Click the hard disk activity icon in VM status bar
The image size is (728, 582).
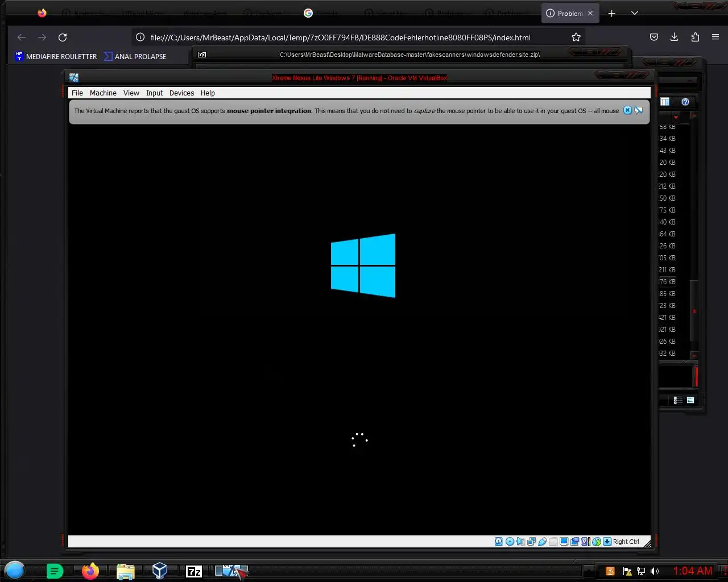click(x=499, y=542)
